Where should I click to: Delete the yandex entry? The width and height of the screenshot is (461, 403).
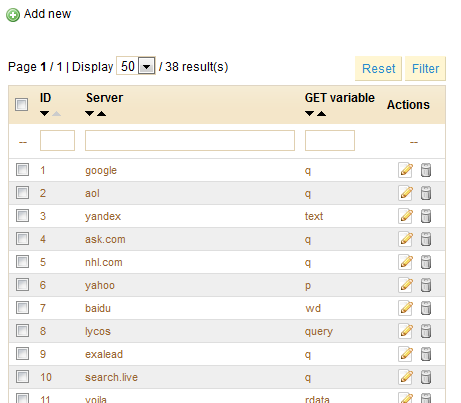point(426,216)
